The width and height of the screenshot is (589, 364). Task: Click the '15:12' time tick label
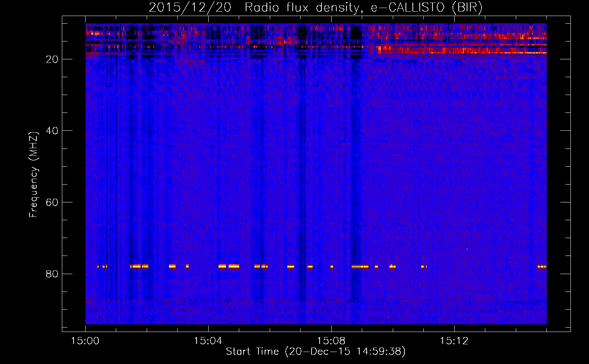click(454, 341)
